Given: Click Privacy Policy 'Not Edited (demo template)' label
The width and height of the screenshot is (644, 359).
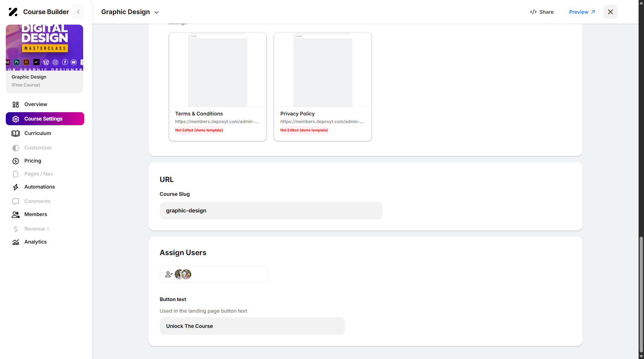Looking at the screenshot, I should coord(304,130).
